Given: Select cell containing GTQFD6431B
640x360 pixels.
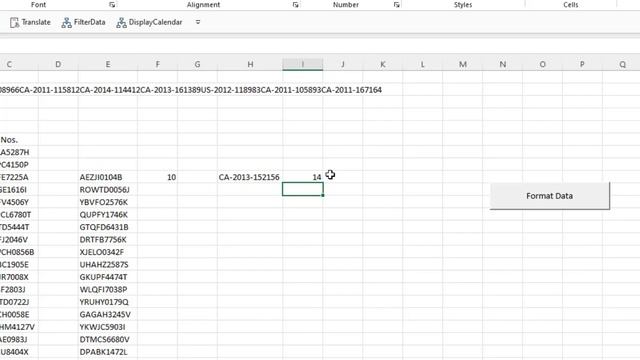Looking at the screenshot, I should 108,227.
